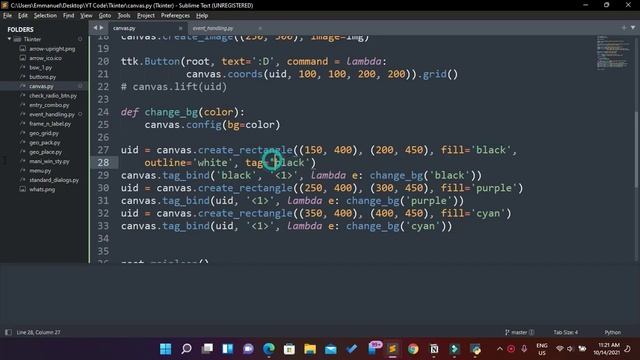
Task: Close the canvas.py tab
Action: tap(180, 28)
